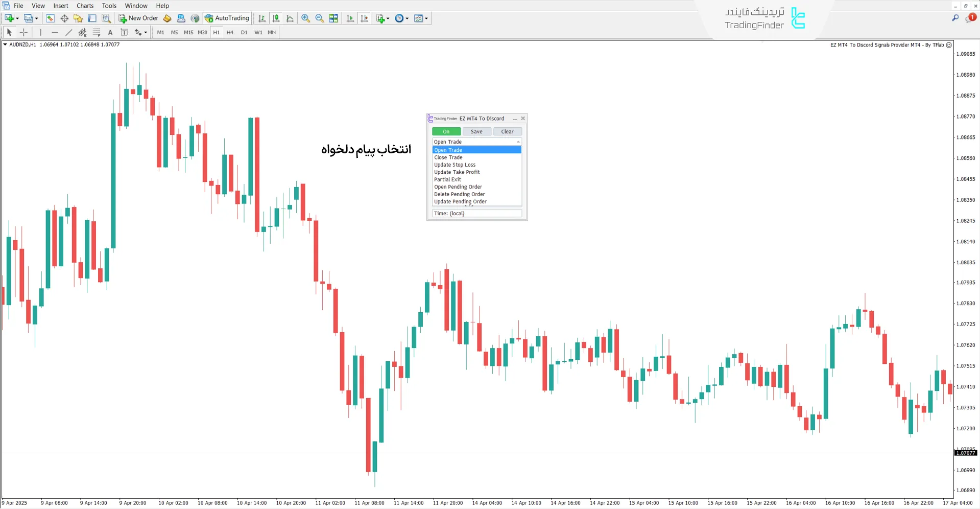This screenshot has width=980, height=509.
Task: Open the Charts menu
Action: point(85,6)
